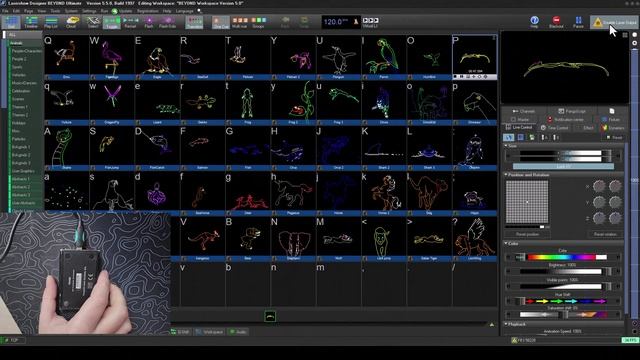640x360 pixels.
Task: Adjust the Visible points slider
Action: tap(562, 287)
